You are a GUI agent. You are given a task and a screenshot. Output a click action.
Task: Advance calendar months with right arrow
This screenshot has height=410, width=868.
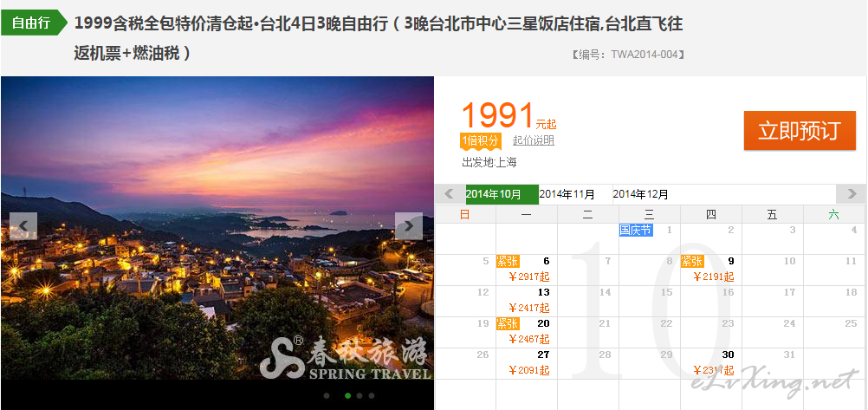[x=851, y=194]
